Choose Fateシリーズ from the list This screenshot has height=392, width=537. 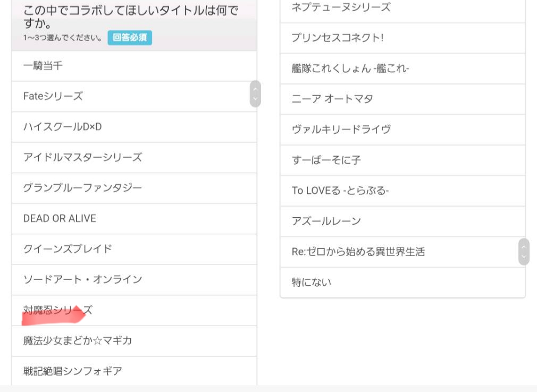click(134, 97)
